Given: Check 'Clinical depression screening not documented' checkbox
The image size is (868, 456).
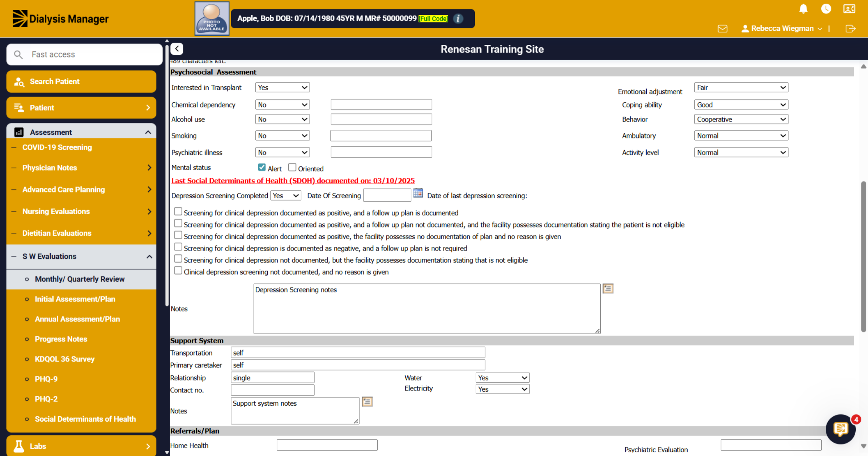Looking at the screenshot, I should (x=178, y=270).
